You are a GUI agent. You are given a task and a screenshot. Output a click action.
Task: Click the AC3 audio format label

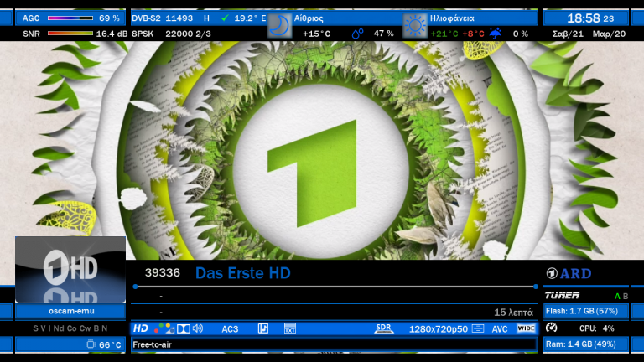point(230,328)
